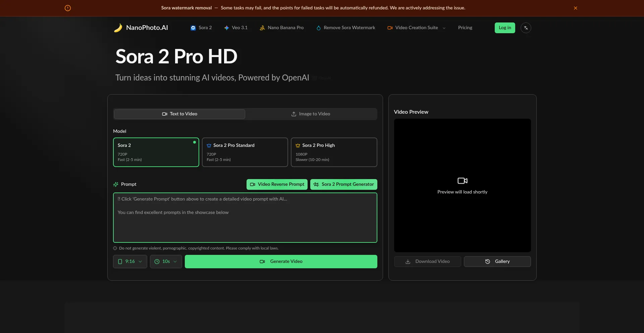644x333 pixels.
Task: Open Remove Sora Watermark tool
Action: tap(346, 28)
